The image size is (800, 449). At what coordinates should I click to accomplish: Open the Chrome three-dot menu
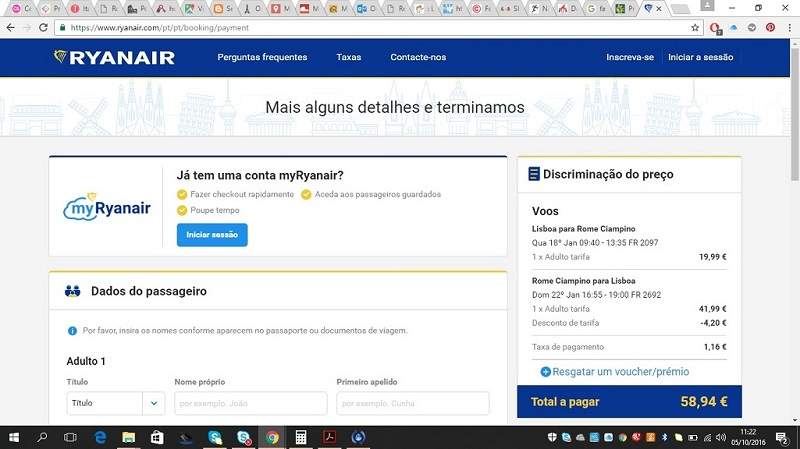tap(789, 28)
